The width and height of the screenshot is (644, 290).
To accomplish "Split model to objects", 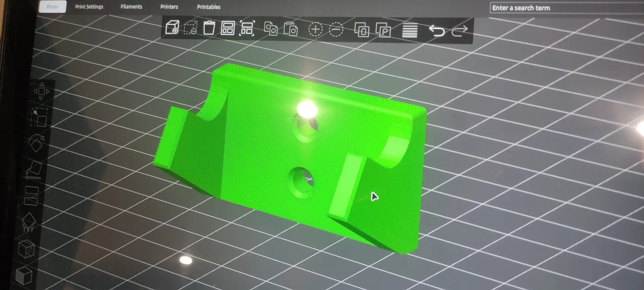I will click(x=362, y=30).
